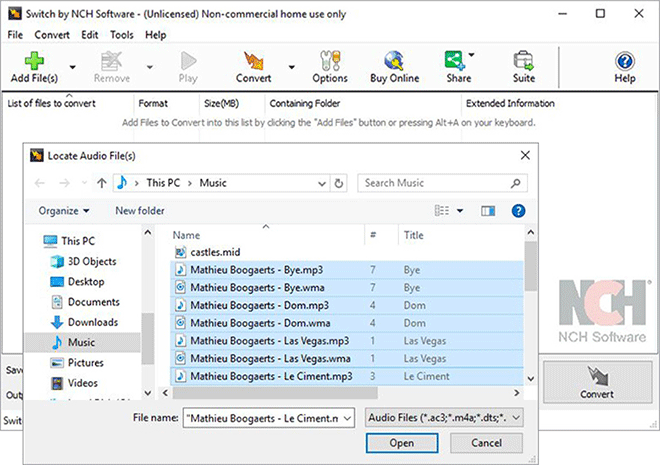Click the Convert toolbar icon
This screenshot has height=465, width=660.
[253, 67]
